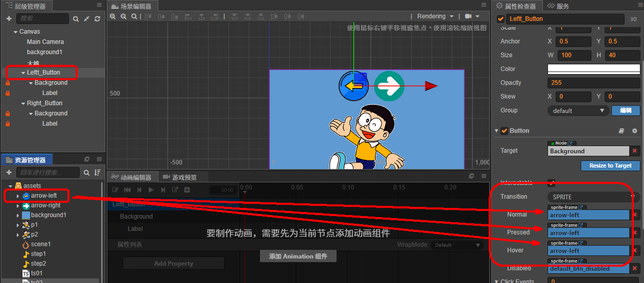644x283 pixels.
Task: Click the assets search magnifier icon
Action: (86, 173)
